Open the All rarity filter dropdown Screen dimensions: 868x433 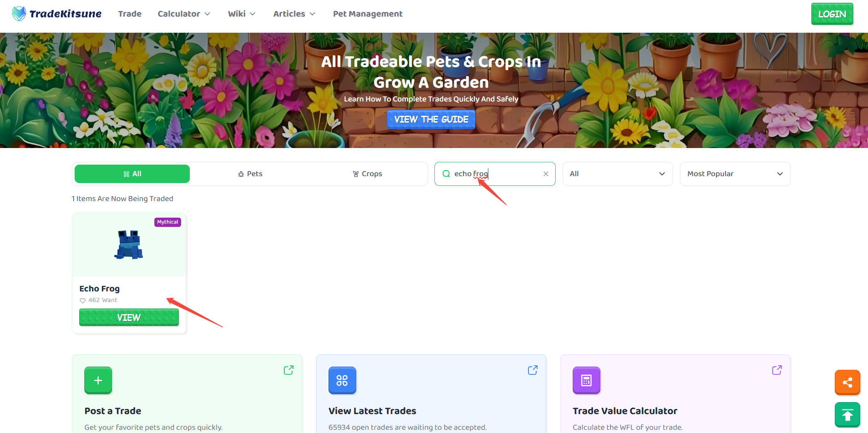pos(617,174)
